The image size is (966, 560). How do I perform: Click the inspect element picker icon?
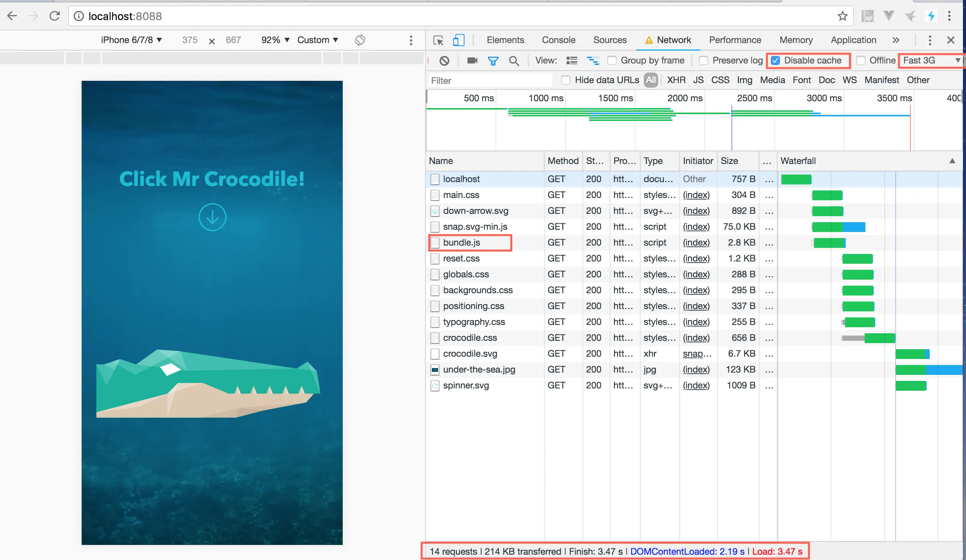438,40
